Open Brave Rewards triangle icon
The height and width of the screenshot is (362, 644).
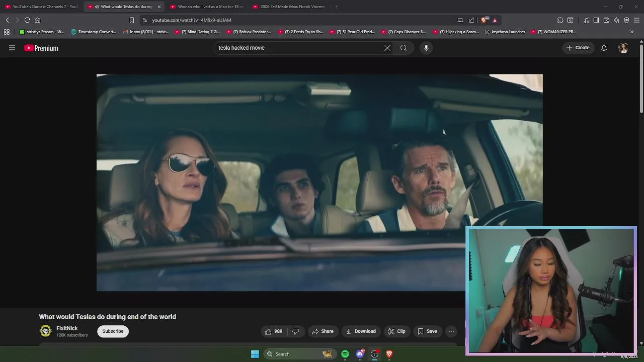495,20
